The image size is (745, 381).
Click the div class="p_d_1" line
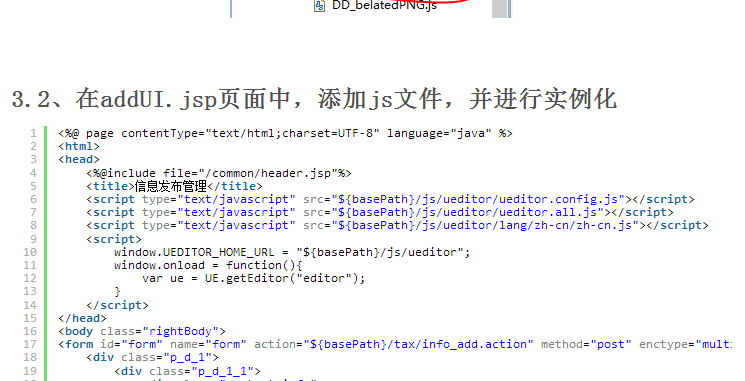tap(153, 357)
